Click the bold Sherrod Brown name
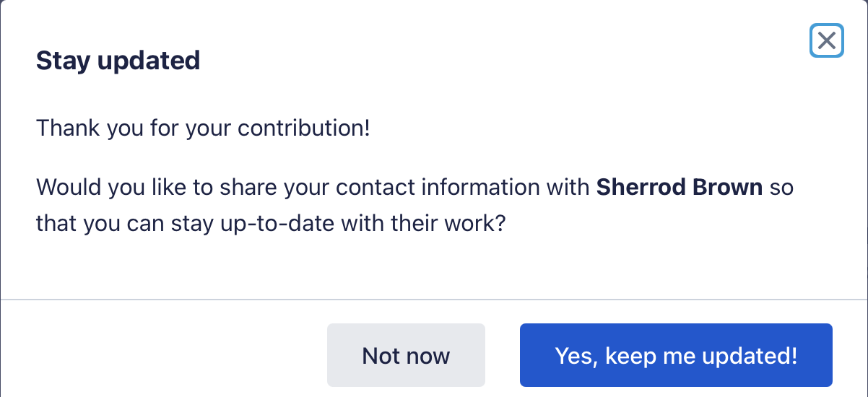Image resolution: width=868 pixels, height=397 pixels. click(679, 188)
